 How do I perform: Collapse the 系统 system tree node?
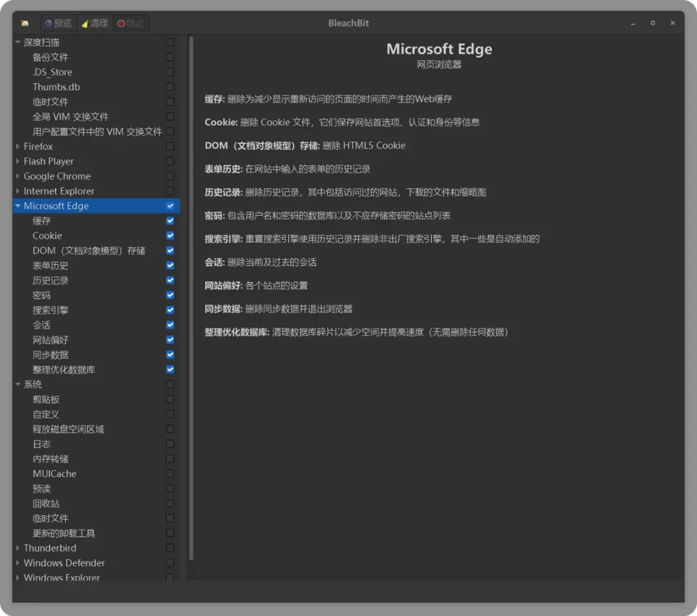click(x=18, y=384)
